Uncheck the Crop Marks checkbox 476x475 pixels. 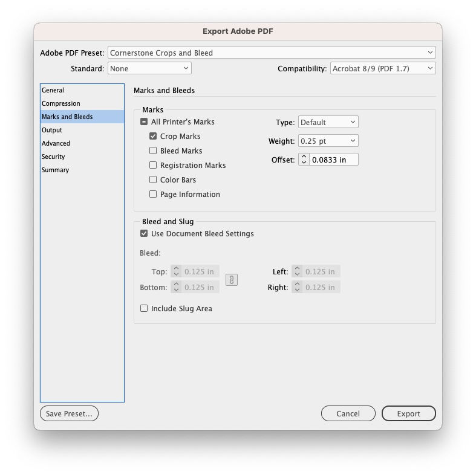pos(153,137)
